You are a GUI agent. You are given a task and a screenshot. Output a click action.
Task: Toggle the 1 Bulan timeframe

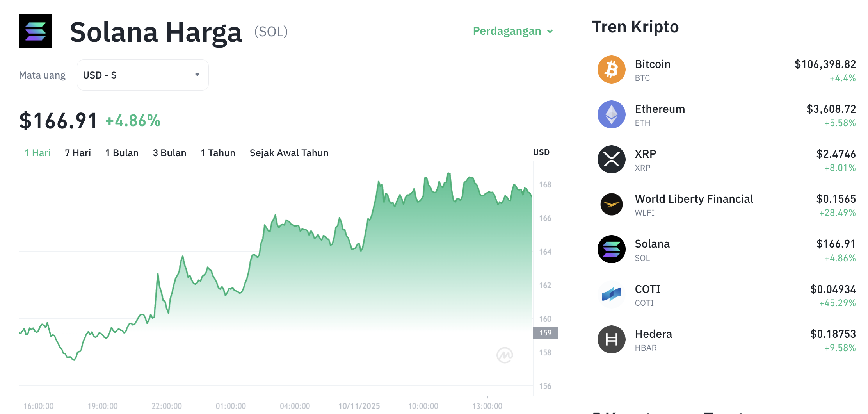[x=122, y=153]
